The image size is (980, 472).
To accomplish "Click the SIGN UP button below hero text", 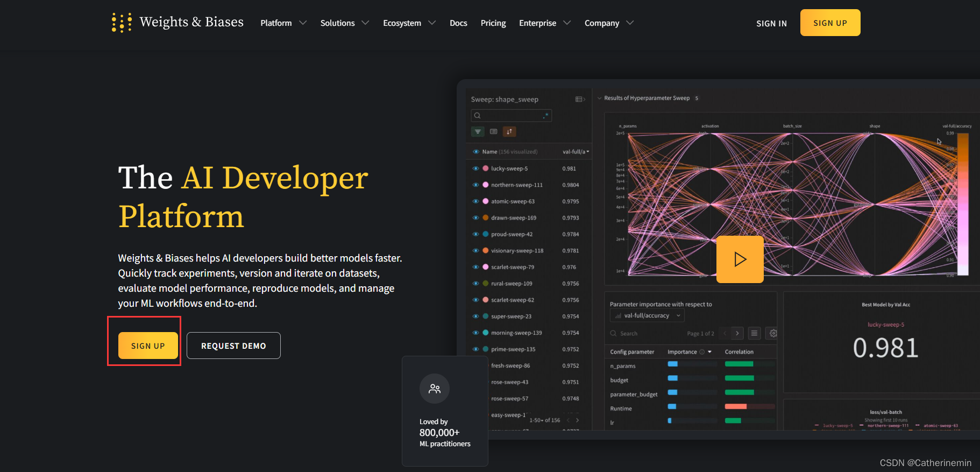I will pos(148,346).
